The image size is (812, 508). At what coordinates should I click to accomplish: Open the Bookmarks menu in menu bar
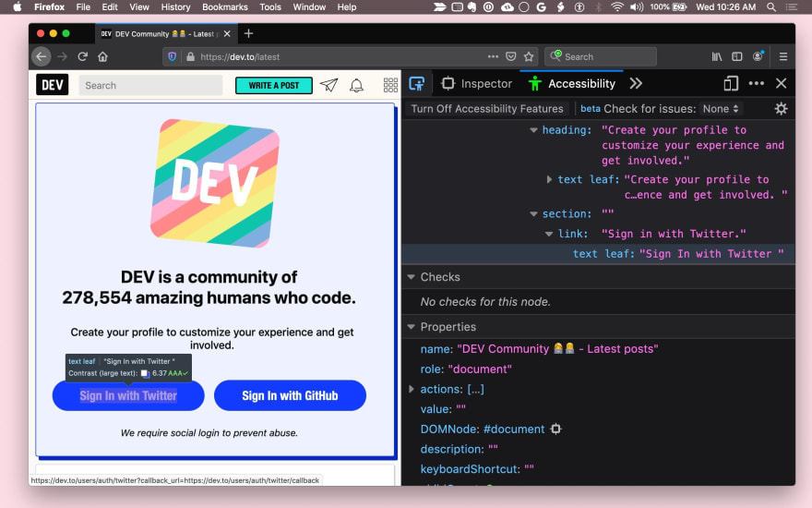tap(225, 6)
